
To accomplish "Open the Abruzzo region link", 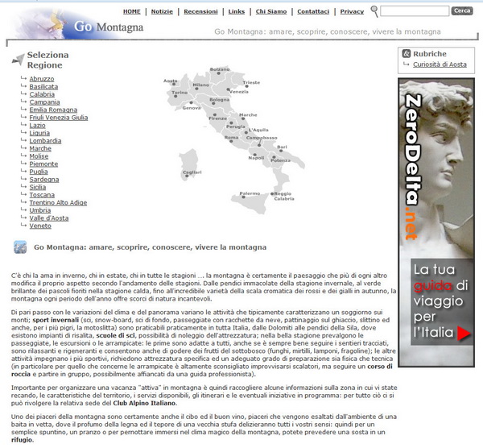I will tap(42, 79).
